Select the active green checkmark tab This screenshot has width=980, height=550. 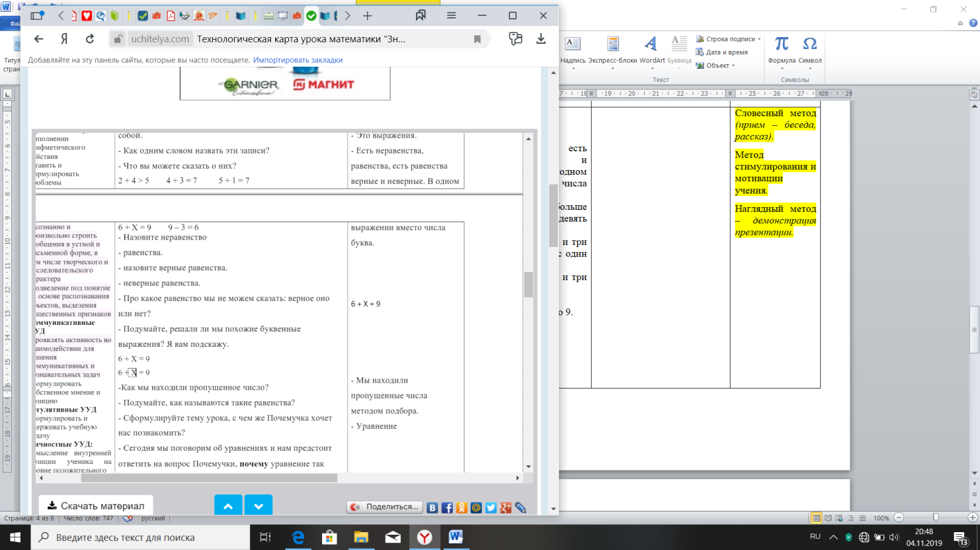pos(311,16)
